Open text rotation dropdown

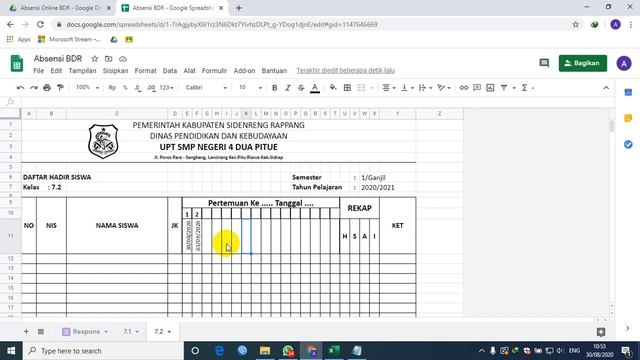point(444,88)
